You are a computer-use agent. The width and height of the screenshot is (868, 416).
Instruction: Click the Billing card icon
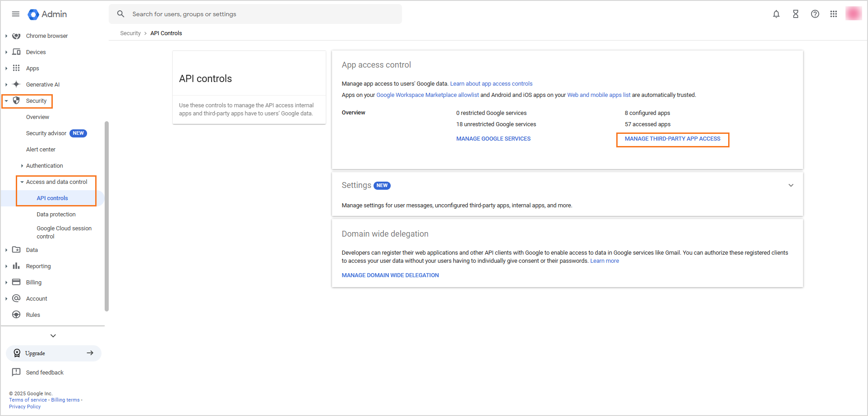pos(16,282)
